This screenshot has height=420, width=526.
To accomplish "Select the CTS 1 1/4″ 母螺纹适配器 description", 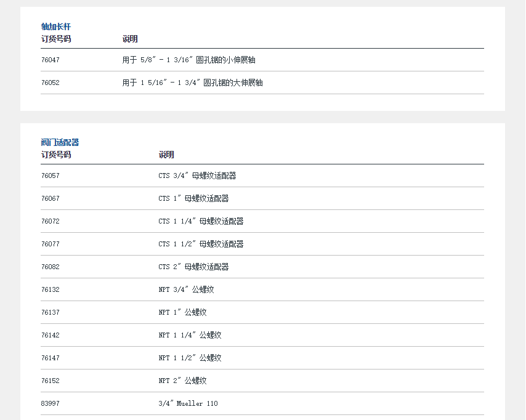I will click(201, 222).
